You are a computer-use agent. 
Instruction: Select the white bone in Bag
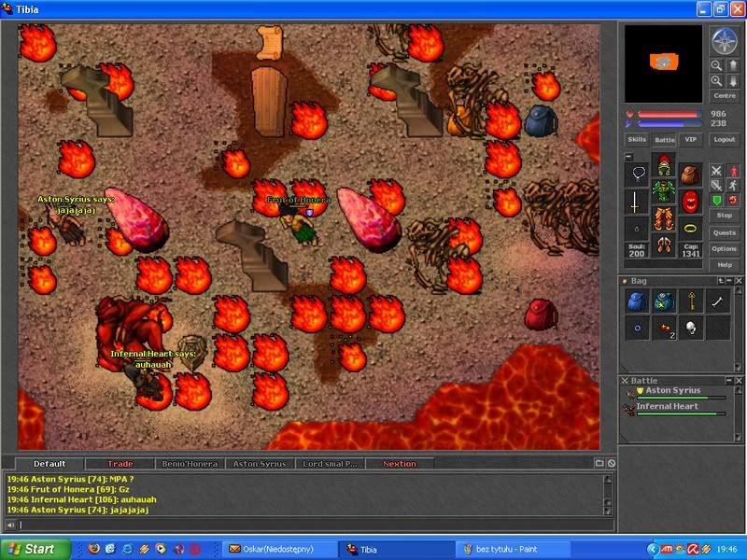pos(718,301)
